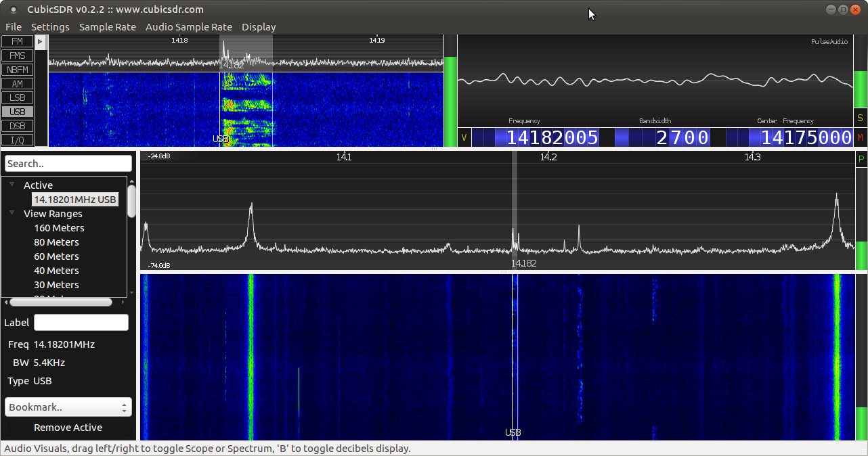This screenshot has height=456, width=868.
Task: Select AM demodulation mode
Action: (x=17, y=83)
